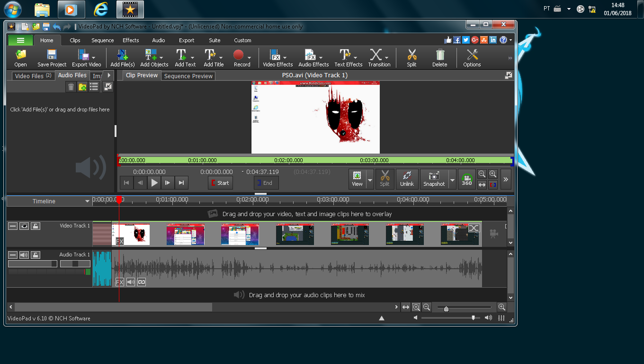Zoom preview timeline to the selected start-end region
This screenshot has height=364, width=644.
click(493, 184)
